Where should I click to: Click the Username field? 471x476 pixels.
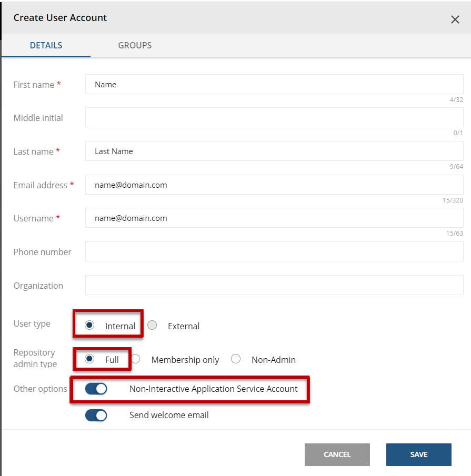tap(274, 218)
